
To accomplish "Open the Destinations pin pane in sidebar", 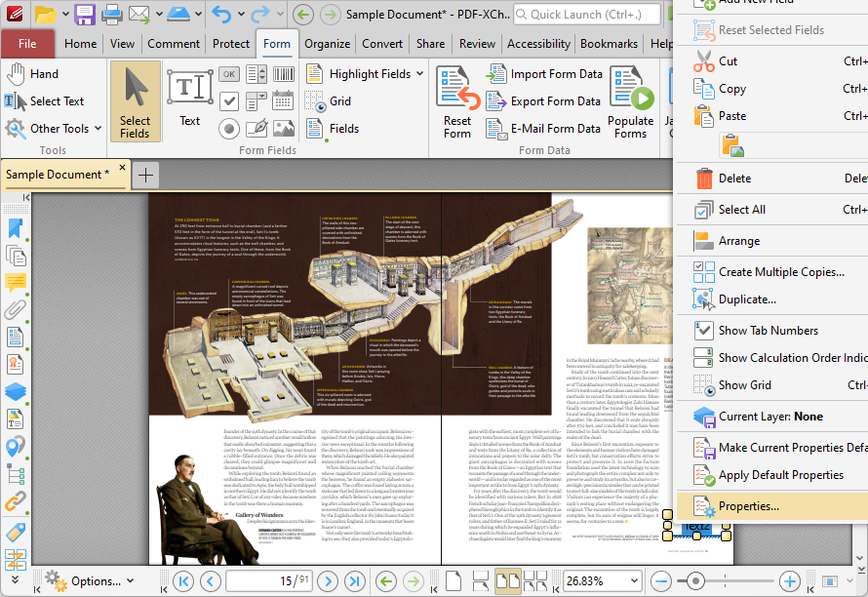I will click(x=15, y=446).
